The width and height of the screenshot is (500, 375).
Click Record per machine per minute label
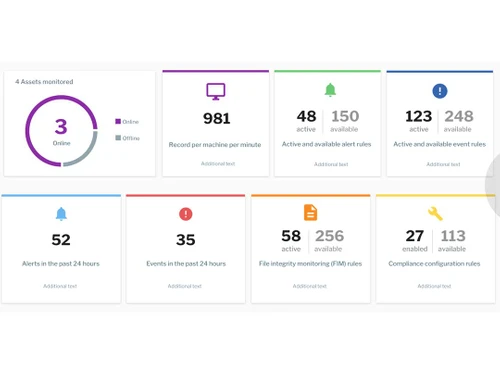(215, 145)
